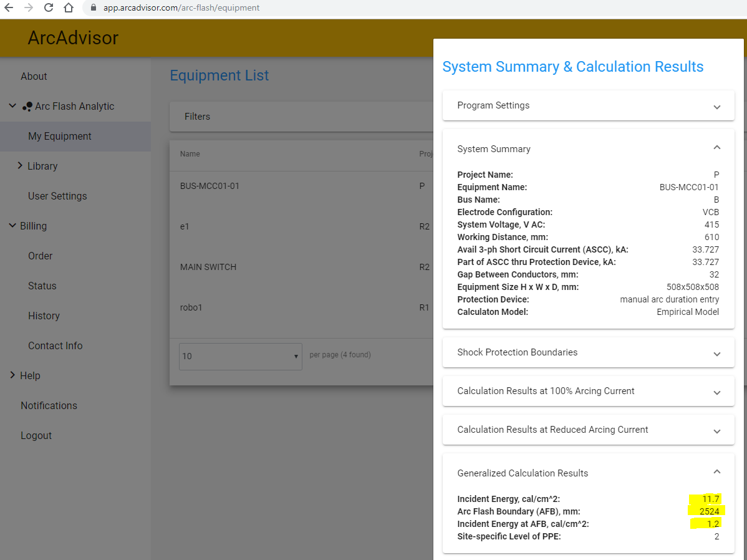Open Contact Info in sidebar
The height and width of the screenshot is (560, 747).
tap(55, 345)
